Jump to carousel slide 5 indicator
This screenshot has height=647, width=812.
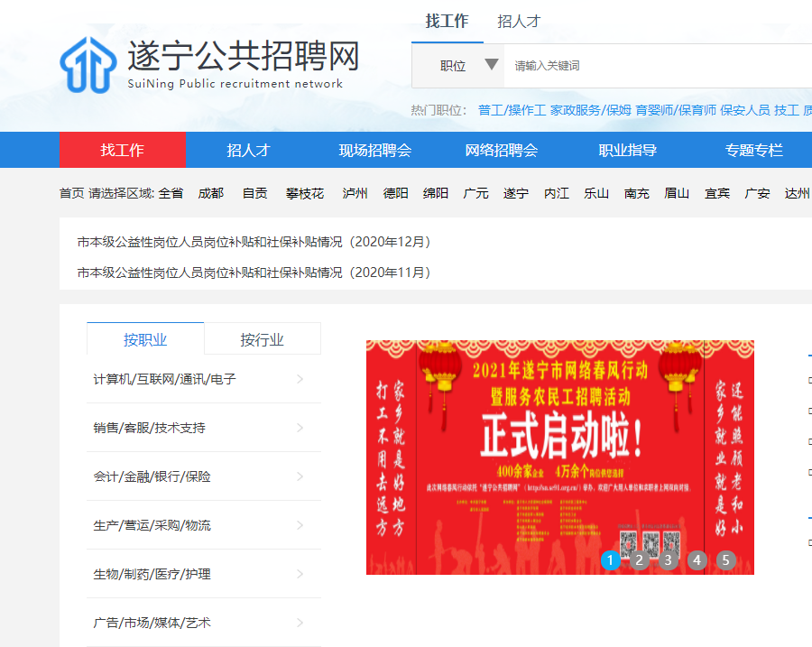(725, 560)
